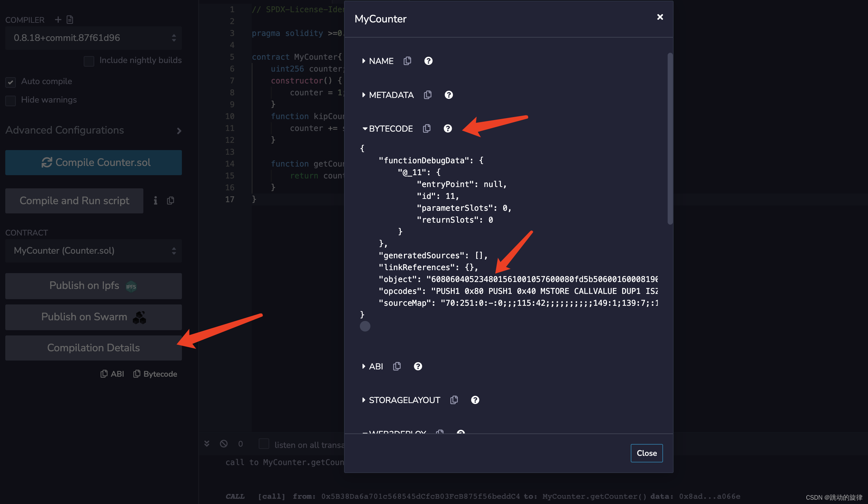Image resolution: width=868 pixels, height=504 pixels.
Task: Open the compiler version dropdown
Action: tap(93, 38)
